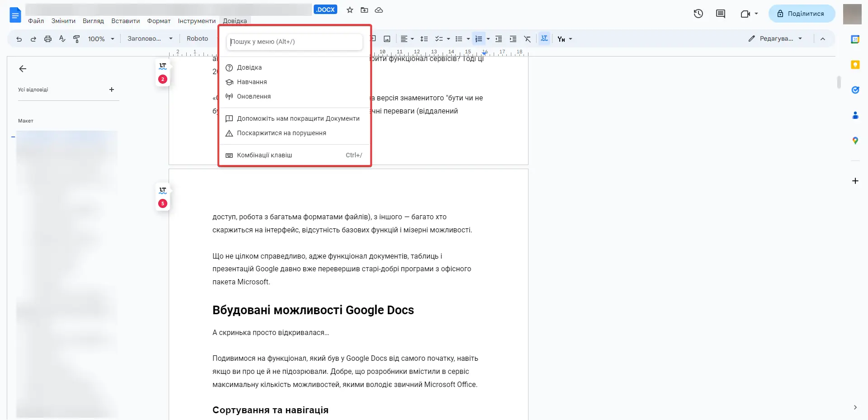Click the Пошук у меню search field

tap(294, 42)
